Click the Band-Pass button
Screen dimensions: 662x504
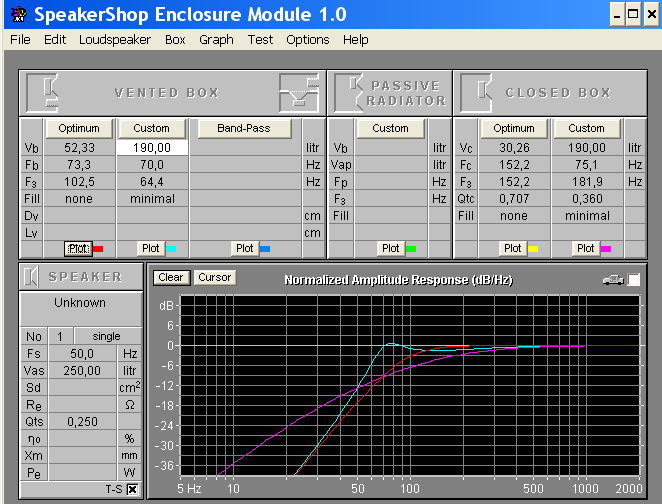pos(244,128)
